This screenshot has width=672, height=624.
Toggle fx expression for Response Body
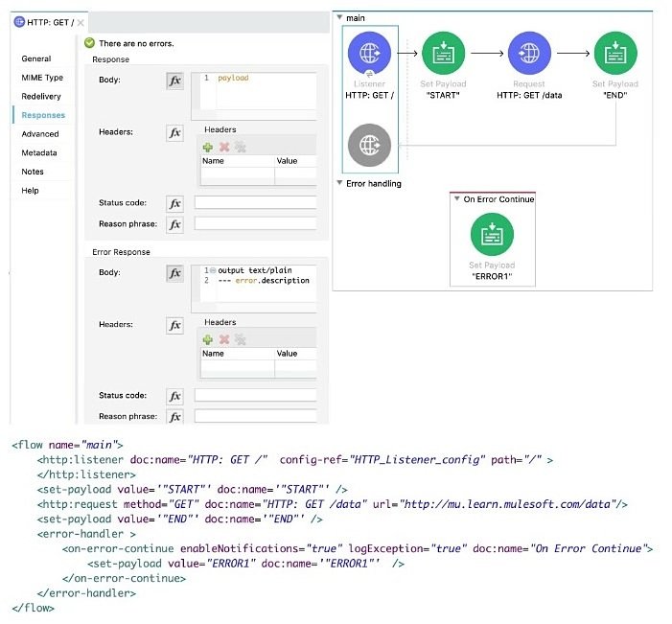(x=174, y=81)
